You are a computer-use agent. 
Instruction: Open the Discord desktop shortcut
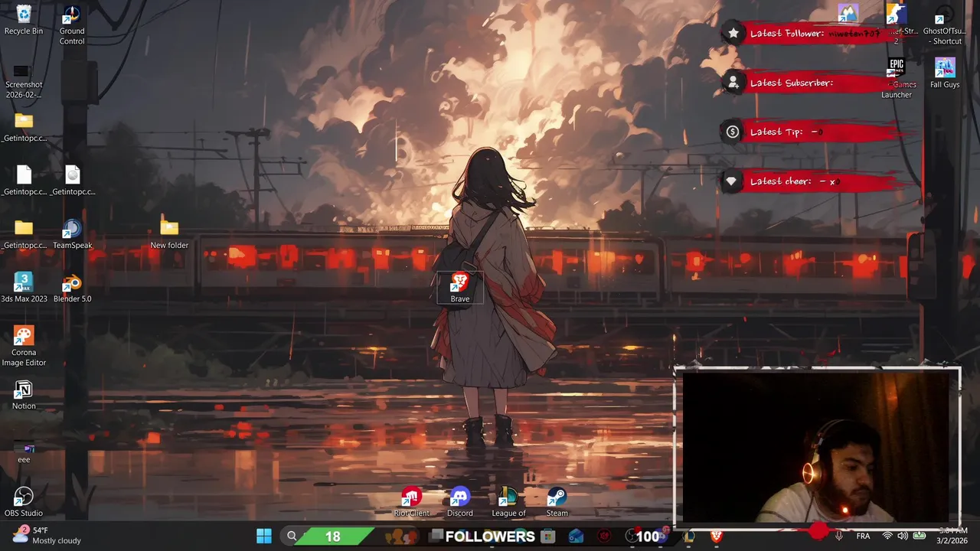pyautogui.click(x=459, y=502)
